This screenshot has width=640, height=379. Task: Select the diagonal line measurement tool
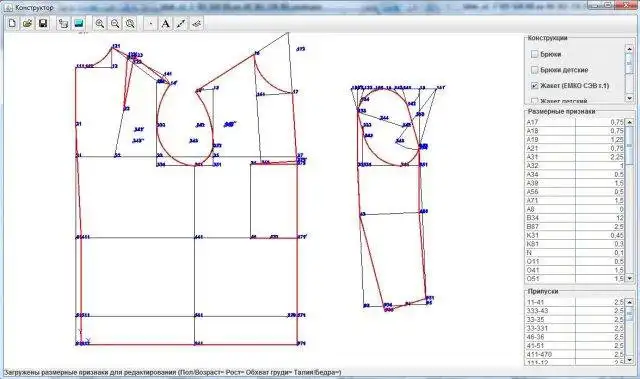[181, 23]
